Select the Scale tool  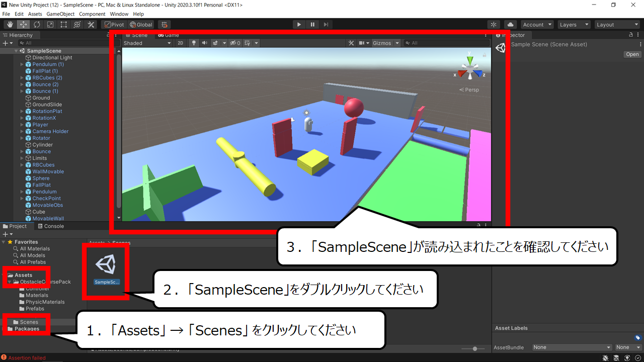pos(50,24)
